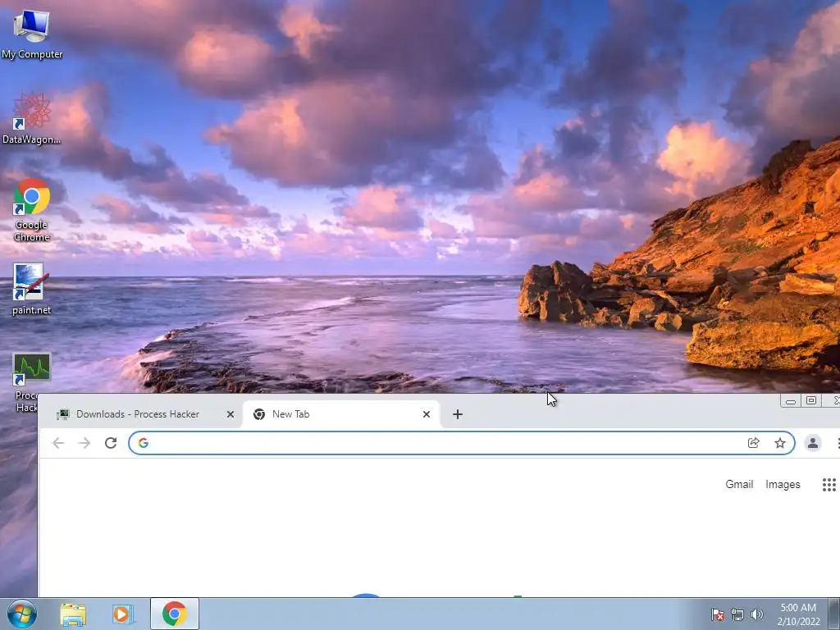The width and height of the screenshot is (840, 630).
Task: Select the New Tab tab
Action: [340, 414]
